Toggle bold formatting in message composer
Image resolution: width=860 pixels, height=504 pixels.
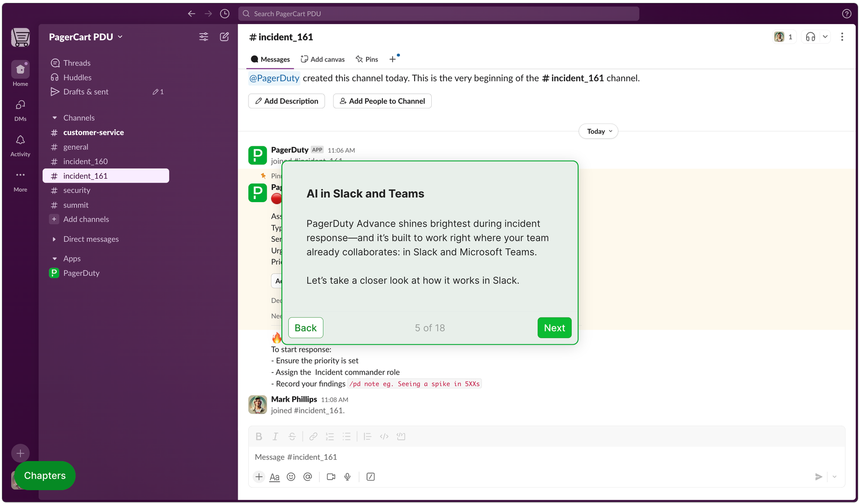(258, 436)
